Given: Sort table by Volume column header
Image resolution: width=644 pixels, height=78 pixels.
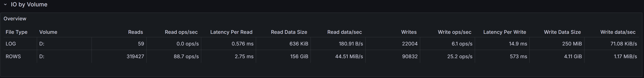Looking at the screenshot, I should point(48,32).
